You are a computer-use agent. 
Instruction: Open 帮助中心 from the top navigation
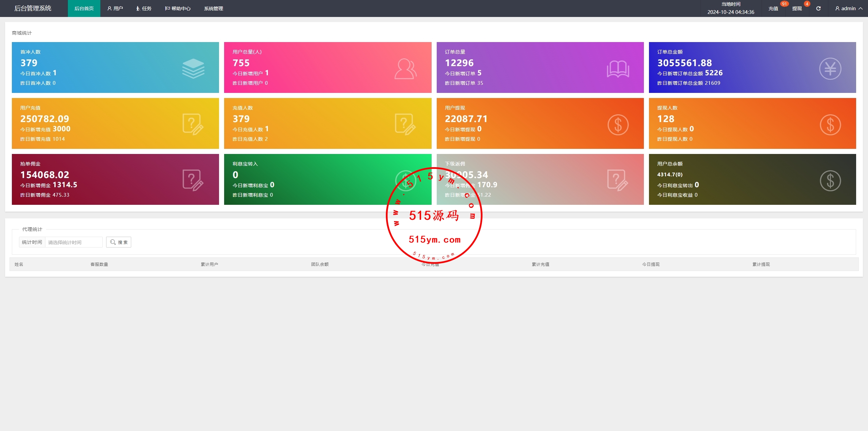click(178, 8)
